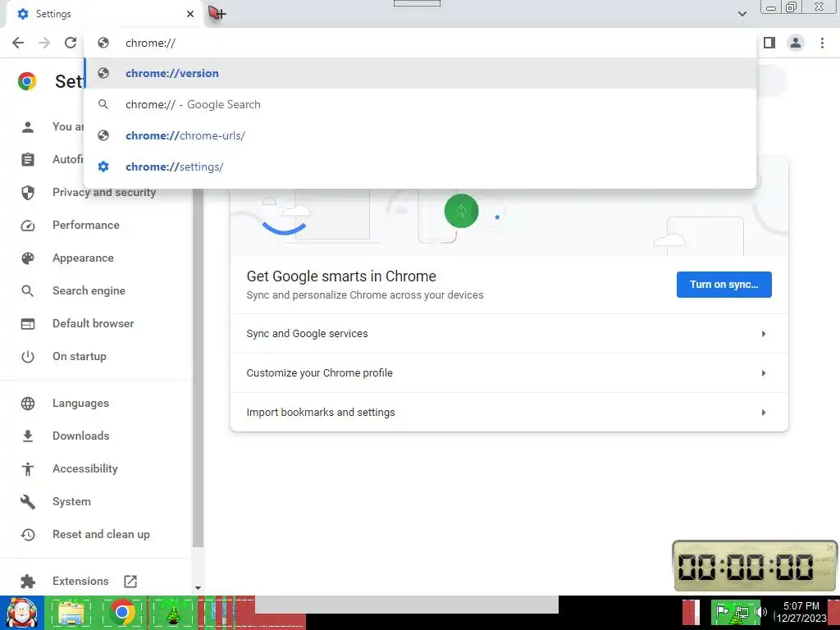Open Languages settings
Viewport: 840px width, 630px height.
(80, 403)
